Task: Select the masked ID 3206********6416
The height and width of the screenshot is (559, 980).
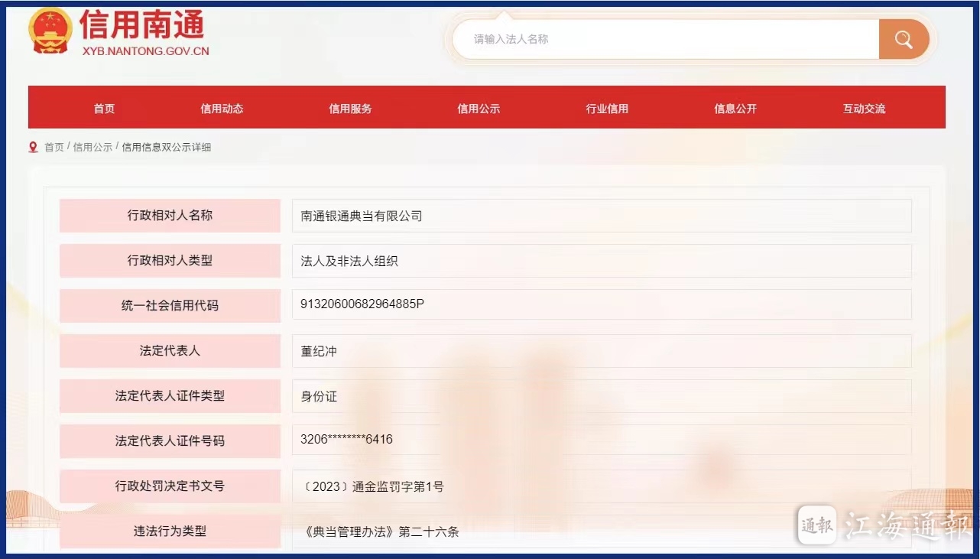Action: click(347, 440)
